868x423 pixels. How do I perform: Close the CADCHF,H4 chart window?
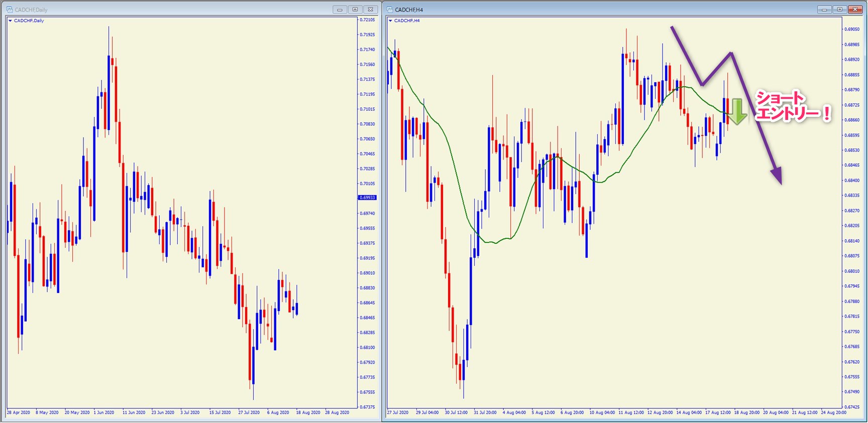855,10
